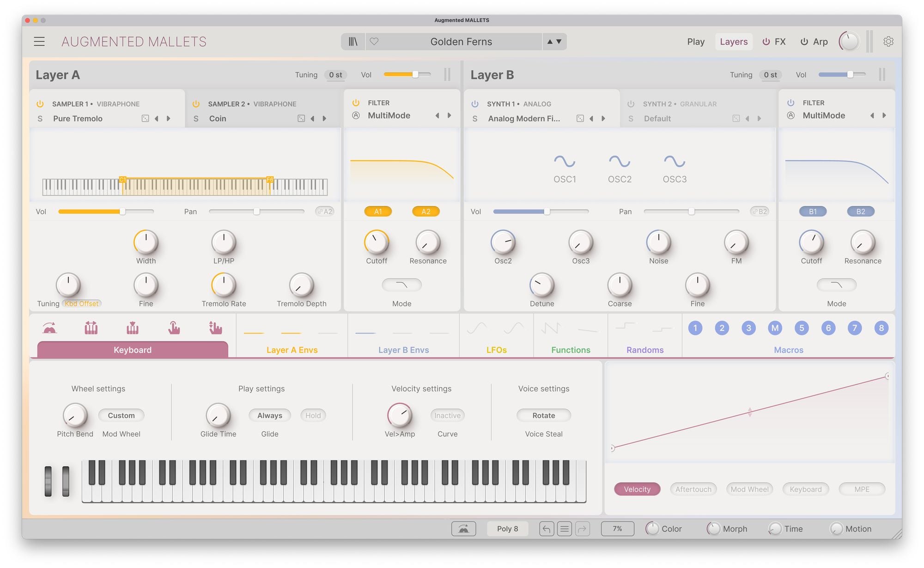
Task: Select the Aftertouch modulation source button
Action: pyautogui.click(x=693, y=489)
